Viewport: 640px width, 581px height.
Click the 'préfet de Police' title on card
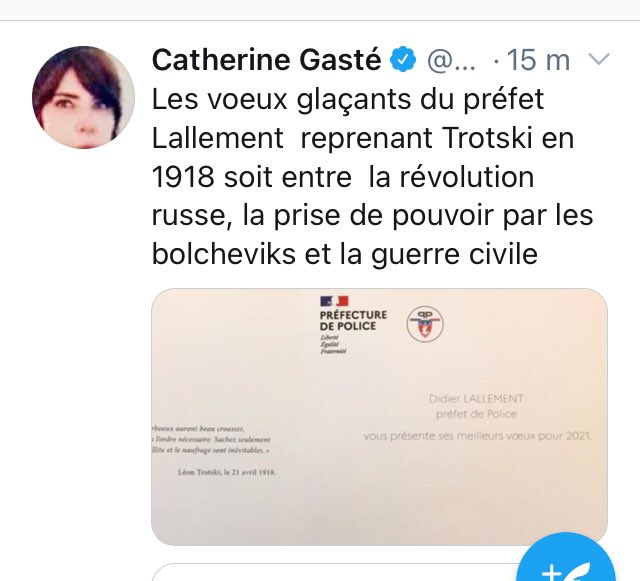point(476,414)
